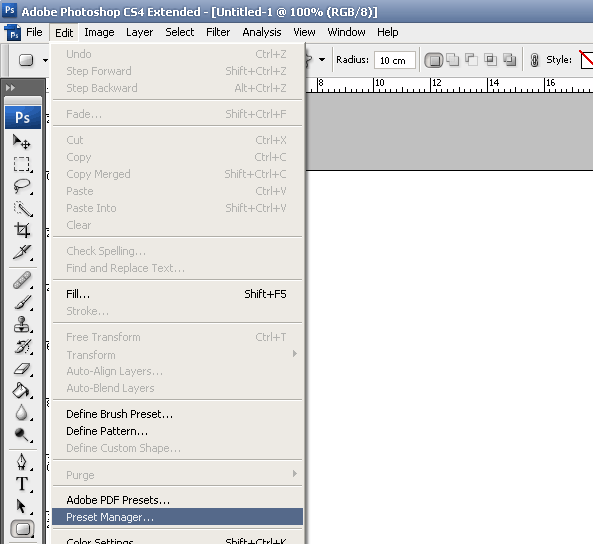
Task: Select the Paint Bucket tool
Action: [x=22, y=391]
